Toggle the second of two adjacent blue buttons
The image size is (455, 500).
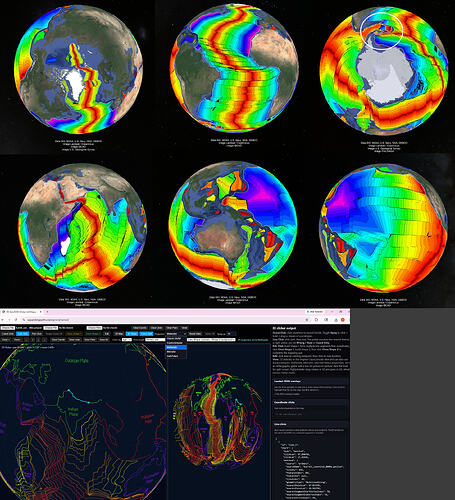coord(146,334)
